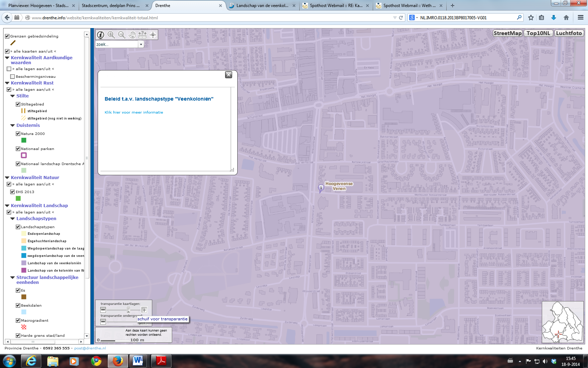Open the zoek dropdown list
Viewport: 588px width, 368px height.
click(x=141, y=45)
